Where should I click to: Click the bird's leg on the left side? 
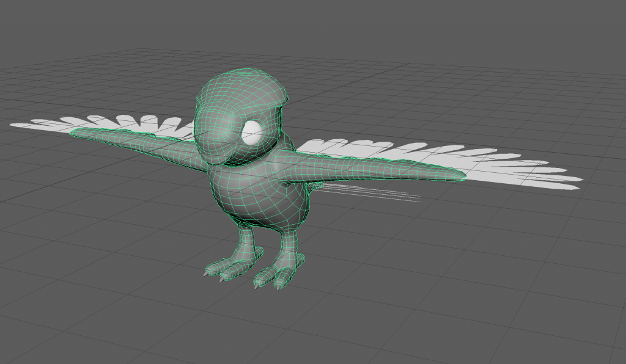pos(245,242)
